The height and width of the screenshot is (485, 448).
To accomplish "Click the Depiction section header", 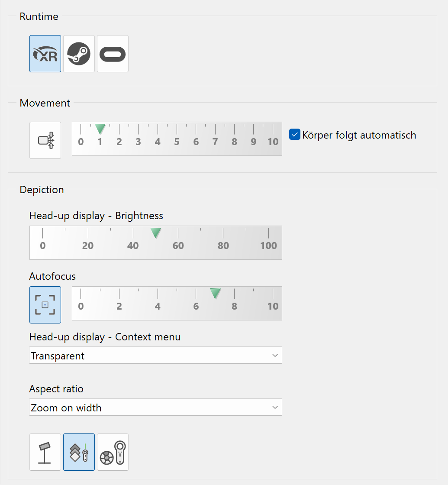I will pos(42,190).
